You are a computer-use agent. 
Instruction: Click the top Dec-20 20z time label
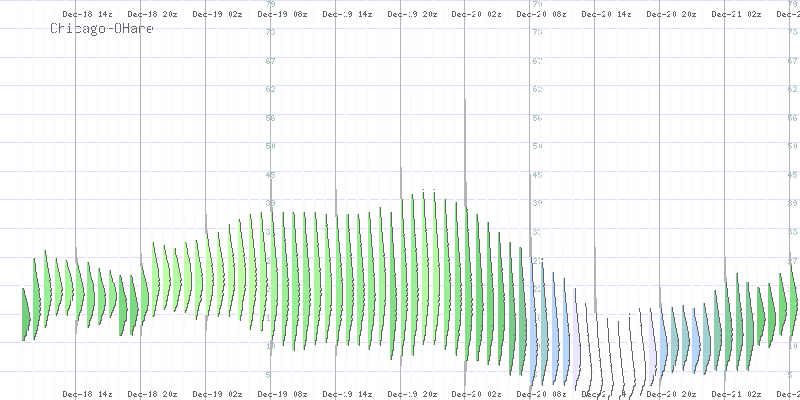[671, 15]
